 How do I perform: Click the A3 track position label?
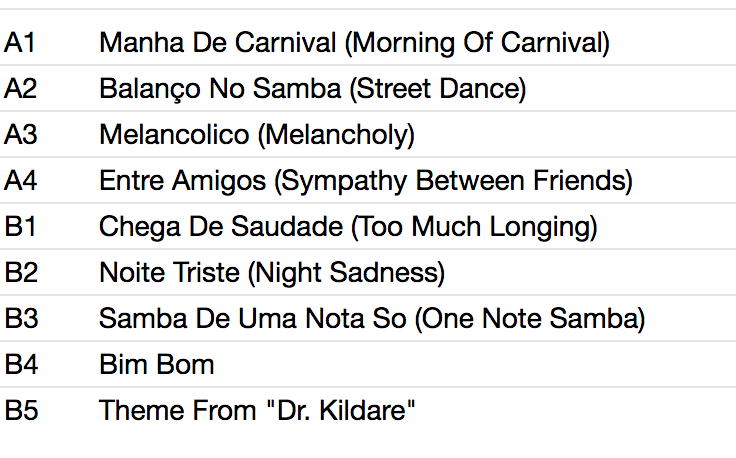21,135
